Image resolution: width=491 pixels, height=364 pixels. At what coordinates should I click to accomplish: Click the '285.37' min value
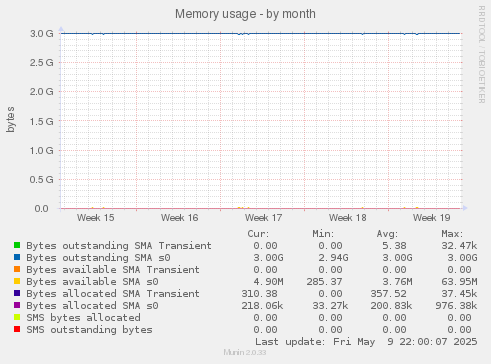(x=324, y=282)
